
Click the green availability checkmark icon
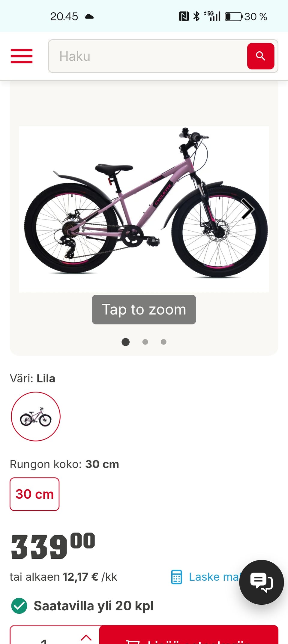click(x=19, y=606)
